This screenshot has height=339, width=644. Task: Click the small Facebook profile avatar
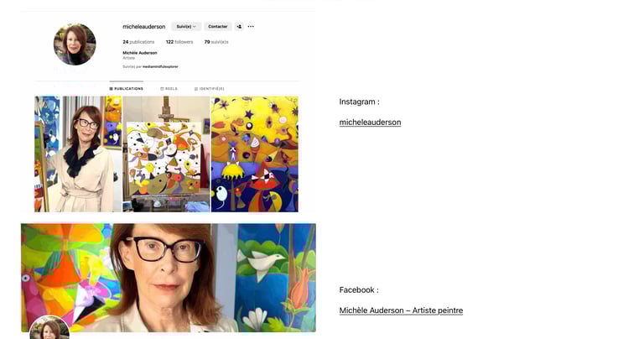tap(49, 327)
